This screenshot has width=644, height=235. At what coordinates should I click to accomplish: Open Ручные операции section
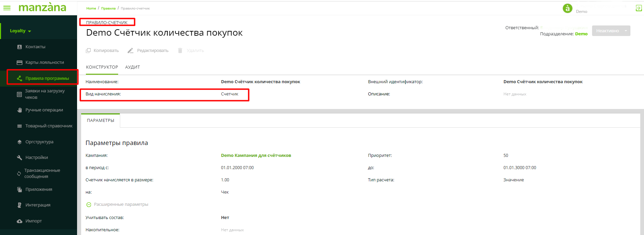(x=44, y=110)
